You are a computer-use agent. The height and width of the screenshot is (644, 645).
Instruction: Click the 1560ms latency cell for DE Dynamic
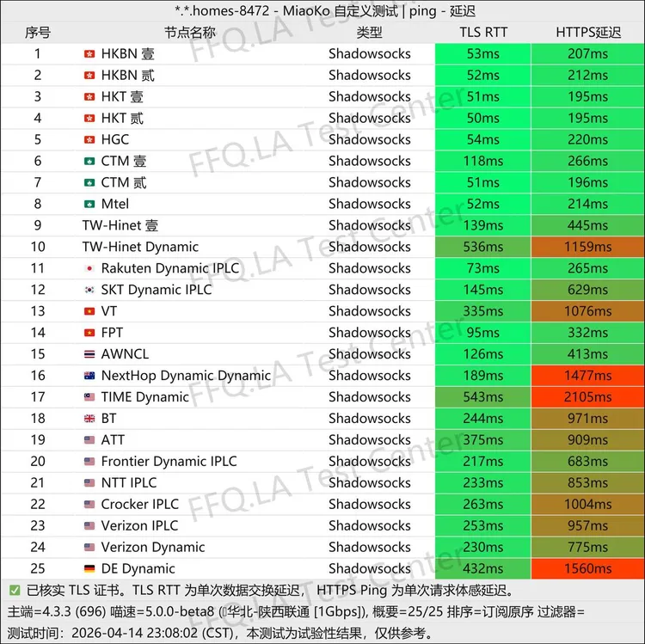(588, 568)
